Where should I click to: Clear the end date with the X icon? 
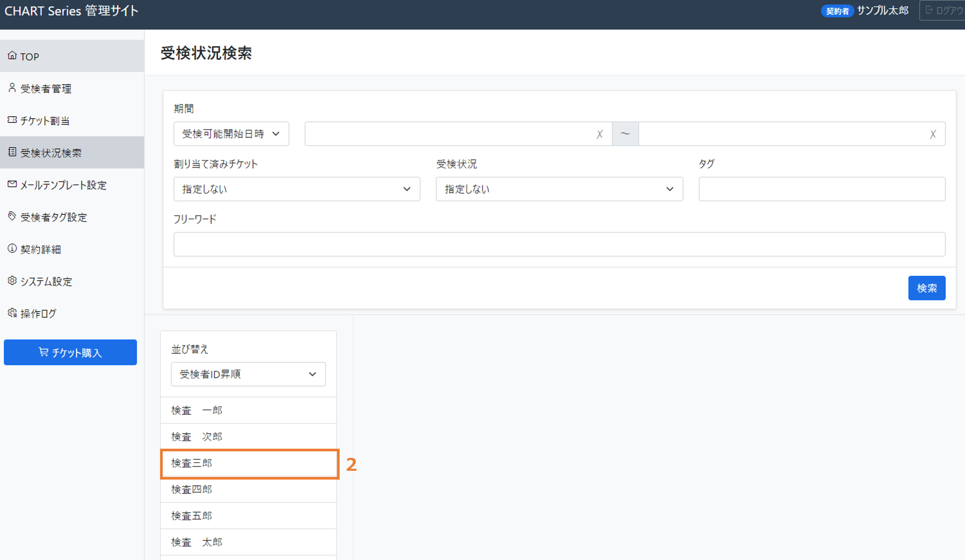click(933, 134)
